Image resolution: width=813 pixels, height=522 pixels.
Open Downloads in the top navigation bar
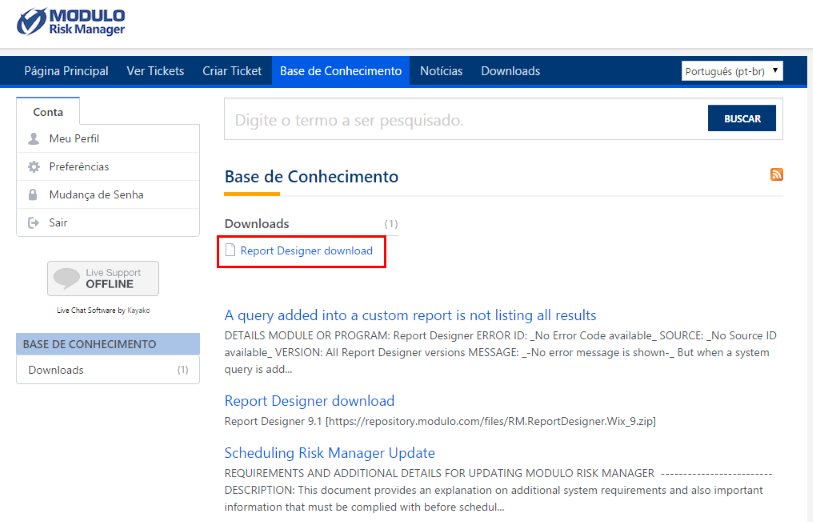click(510, 71)
